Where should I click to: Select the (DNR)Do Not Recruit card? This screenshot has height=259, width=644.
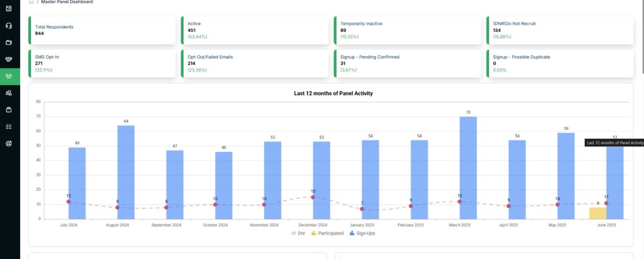point(559,30)
